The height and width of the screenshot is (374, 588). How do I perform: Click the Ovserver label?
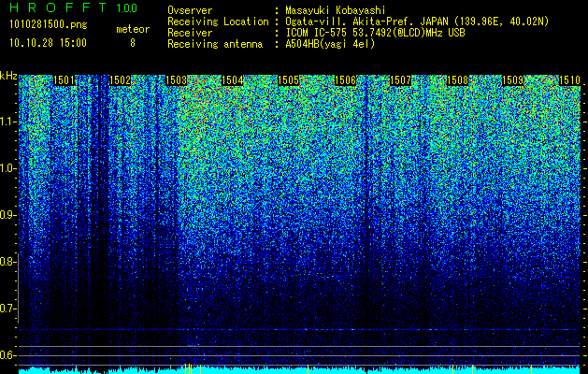(190, 10)
